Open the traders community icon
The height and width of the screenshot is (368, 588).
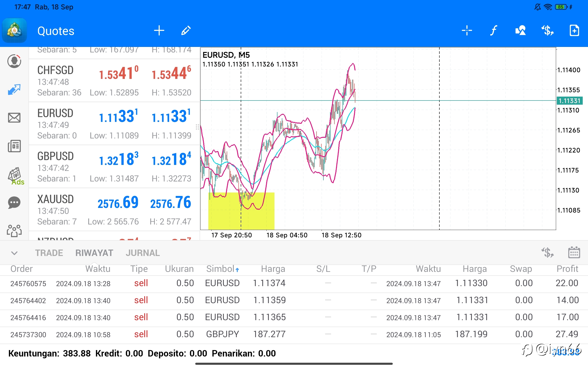pyautogui.click(x=14, y=231)
